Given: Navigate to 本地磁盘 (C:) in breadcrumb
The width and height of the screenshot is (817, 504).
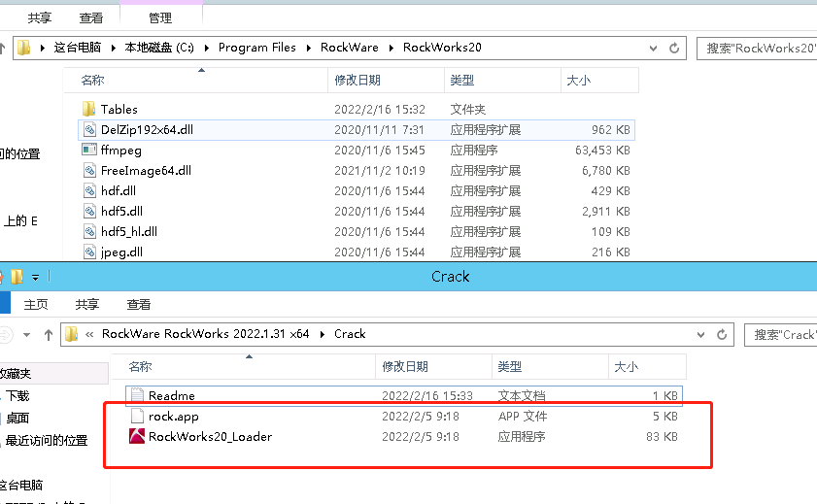Looking at the screenshot, I should point(159,48).
